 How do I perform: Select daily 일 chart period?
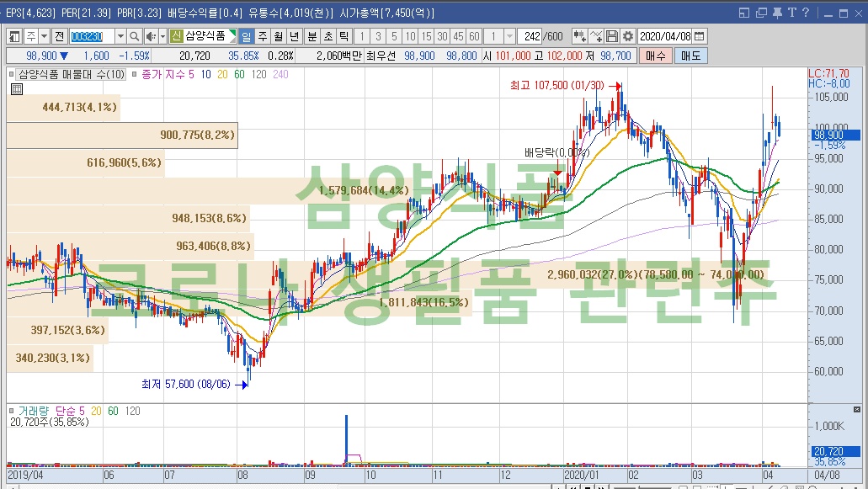(x=246, y=36)
